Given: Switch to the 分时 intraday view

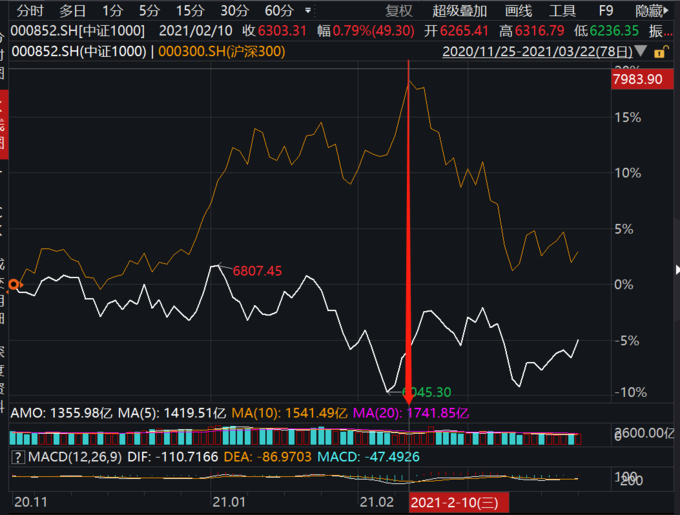Looking at the screenshot, I should point(30,11).
